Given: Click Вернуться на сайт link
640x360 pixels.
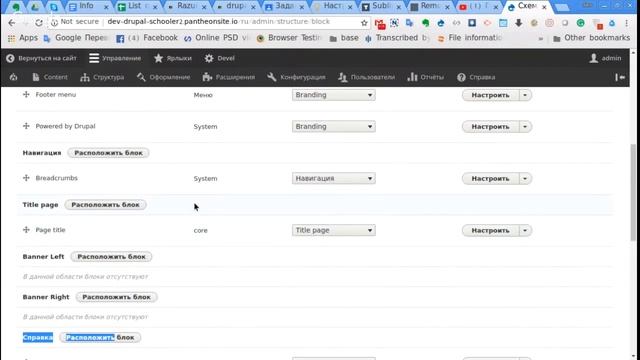Looking at the screenshot, I should (41, 58).
